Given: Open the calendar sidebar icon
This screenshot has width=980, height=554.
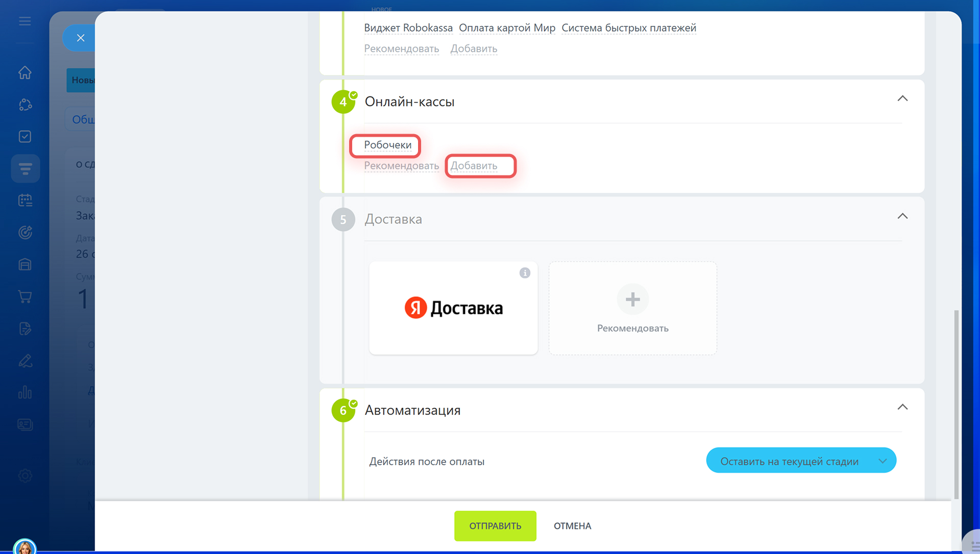Looking at the screenshot, I should point(25,200).
